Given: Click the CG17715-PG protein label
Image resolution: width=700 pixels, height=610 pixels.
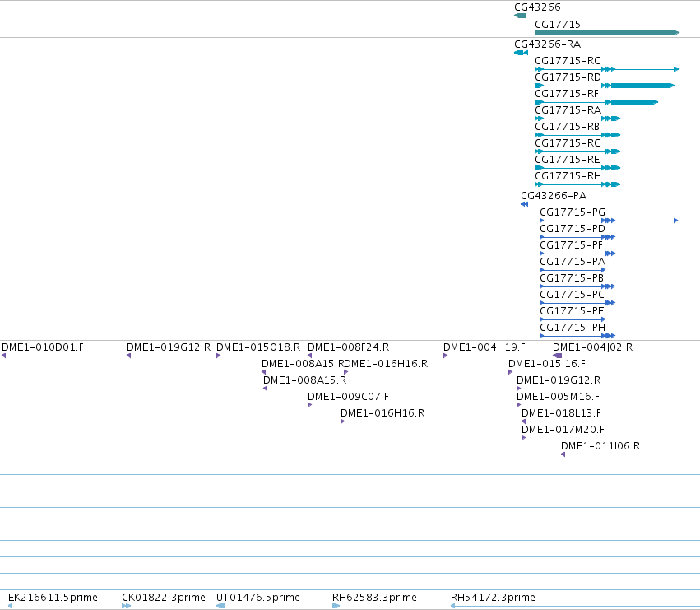Looking at the screenshot, I should [573, 212].
